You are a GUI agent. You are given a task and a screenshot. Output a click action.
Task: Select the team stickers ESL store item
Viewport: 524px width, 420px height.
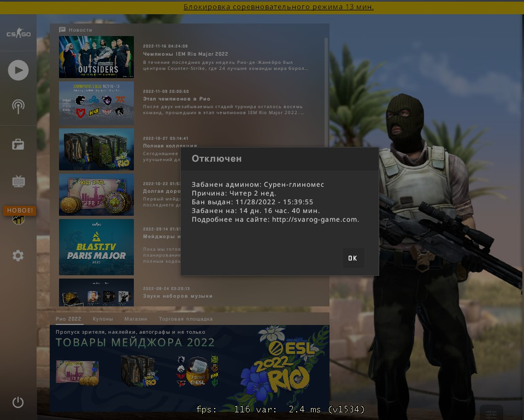[197, 371]
